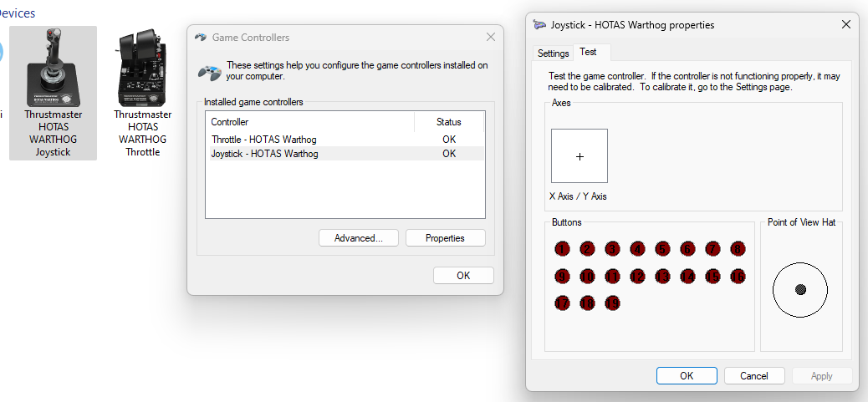
Task: Click button indicator 17 in Buttons group
Action: click(562, 303)
